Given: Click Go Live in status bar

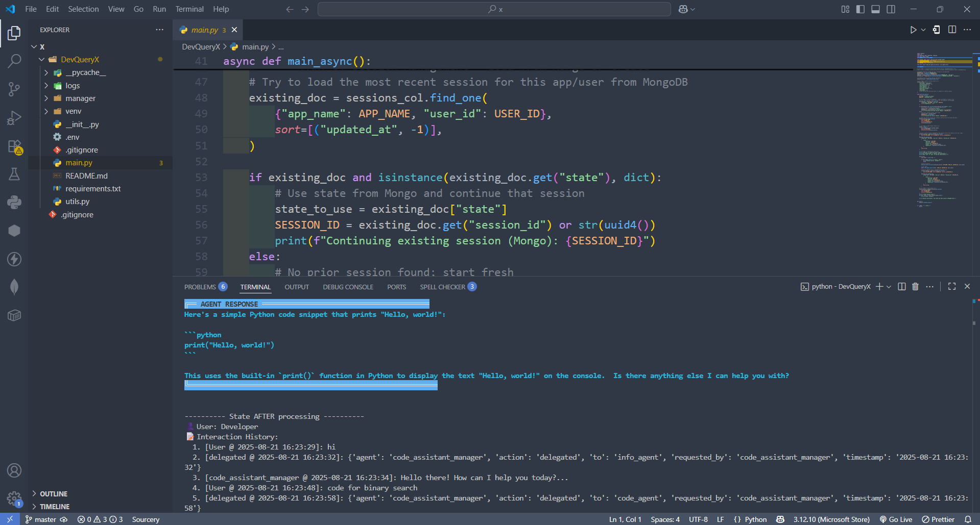Looking at the screenshot, I should pyautogui.click(x=896, y=519).
